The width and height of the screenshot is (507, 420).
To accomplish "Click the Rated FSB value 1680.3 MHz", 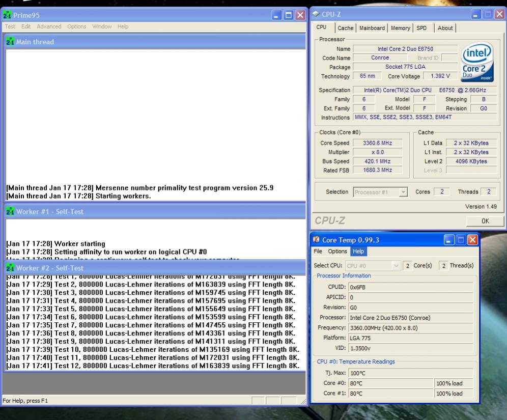I will (377, 170).
